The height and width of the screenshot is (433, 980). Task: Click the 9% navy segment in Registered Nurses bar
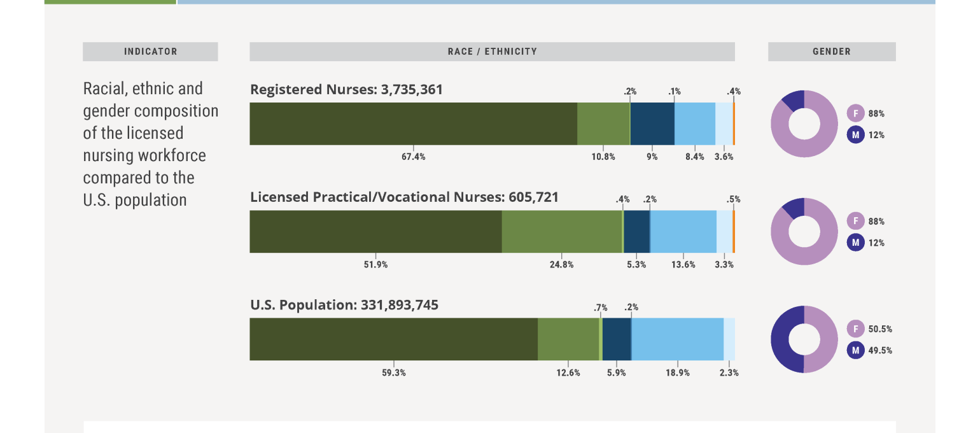[x=652, y=124]
